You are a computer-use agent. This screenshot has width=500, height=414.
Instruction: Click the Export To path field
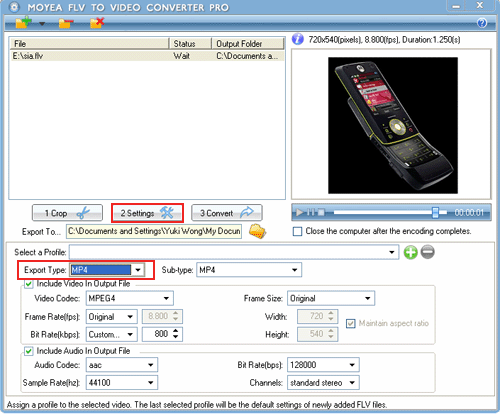click(154, 231)
